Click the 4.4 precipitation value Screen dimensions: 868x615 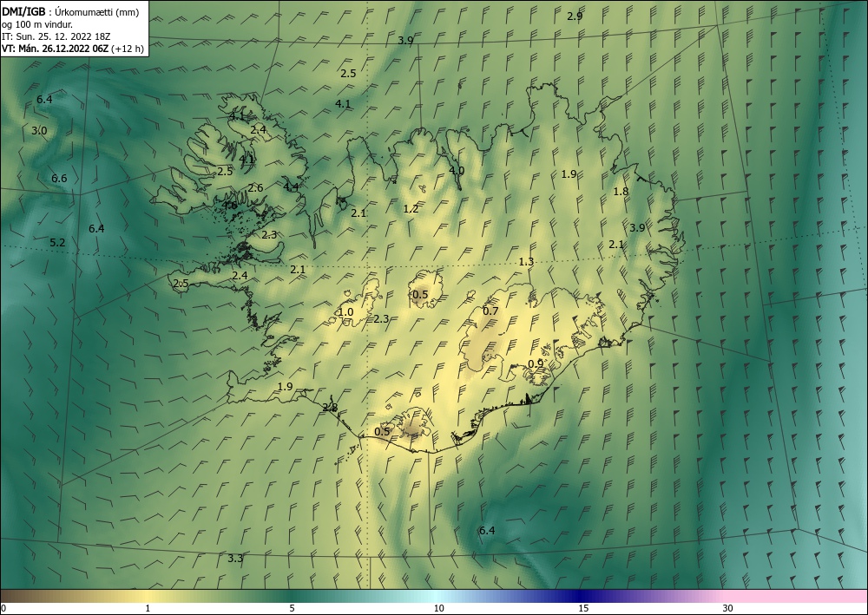coord(291,187)
